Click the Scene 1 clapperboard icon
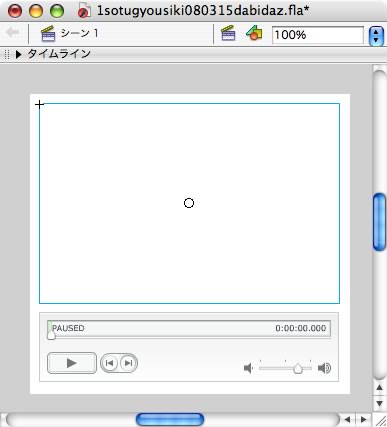 pyautogui.click(x=48, y=34)
